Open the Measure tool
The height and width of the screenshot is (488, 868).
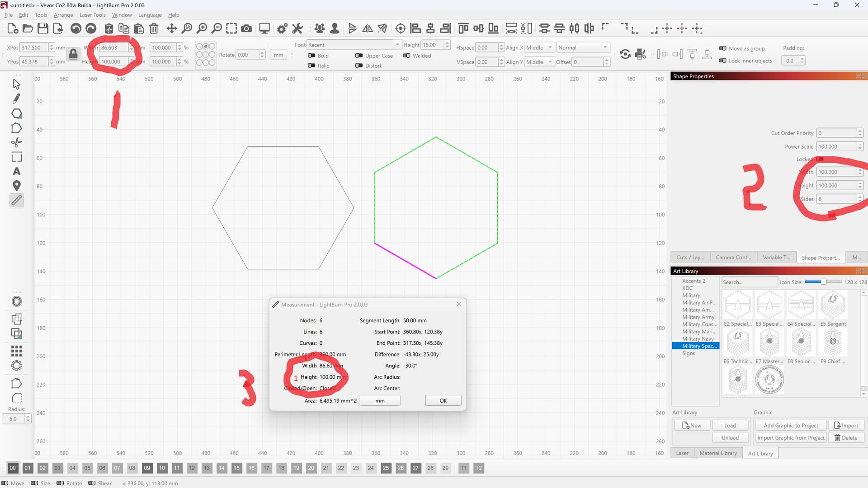[x=17, y=200]
